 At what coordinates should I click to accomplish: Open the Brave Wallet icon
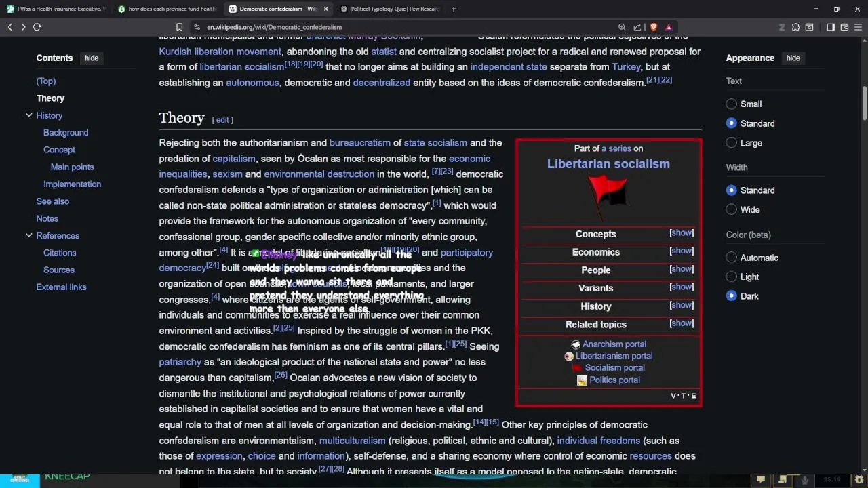pyautogui.click(x=844, y=27)
